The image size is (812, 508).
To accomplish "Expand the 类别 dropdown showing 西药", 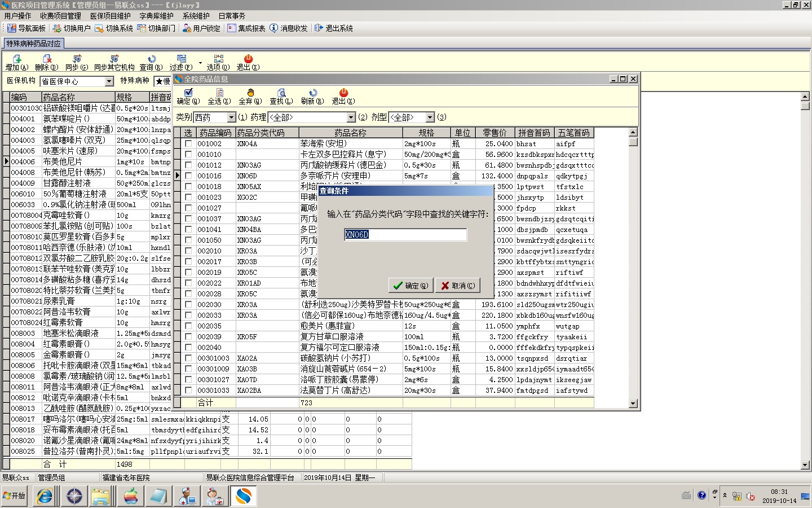I will click(x=231, y=117).
